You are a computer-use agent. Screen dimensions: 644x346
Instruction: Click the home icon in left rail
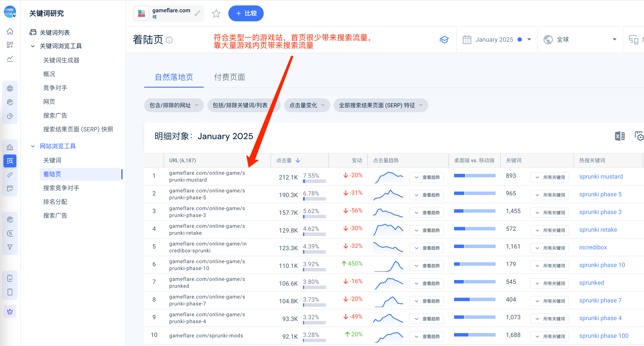tap(10, 31)
